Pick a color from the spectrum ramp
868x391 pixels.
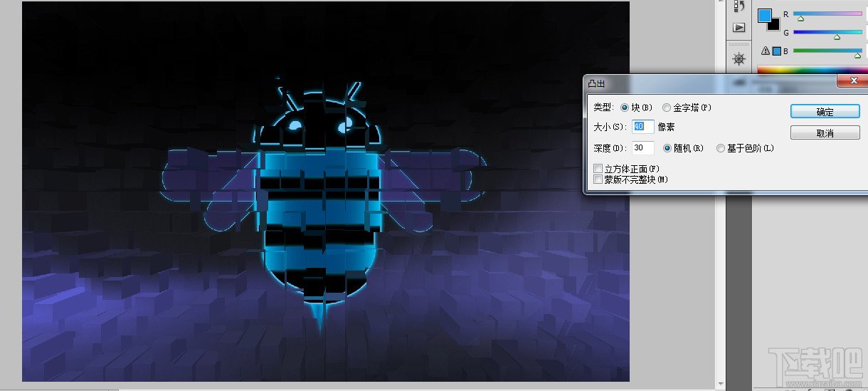coord(813,69)
